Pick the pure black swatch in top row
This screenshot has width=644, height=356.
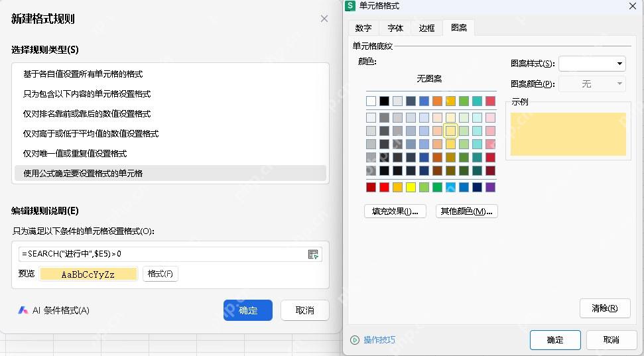(384, 101)
